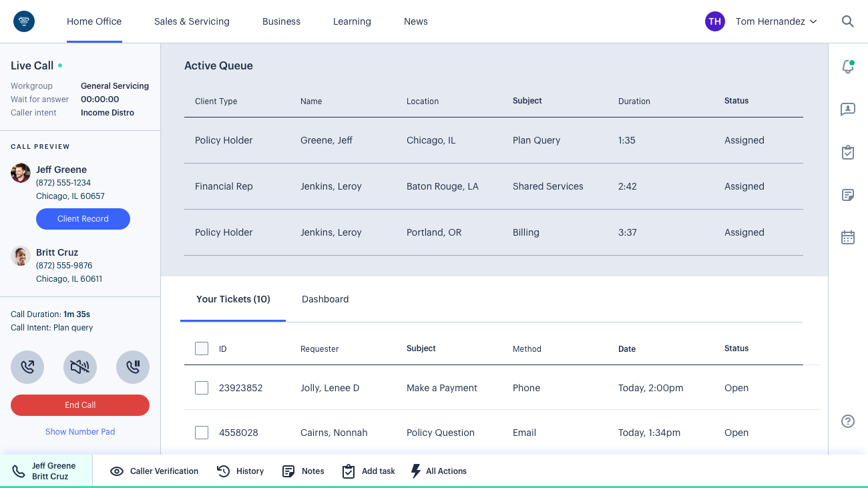This screenshot has width=868, height=488.
Task: Open the Learning menu
Action: tap(352, 21)
